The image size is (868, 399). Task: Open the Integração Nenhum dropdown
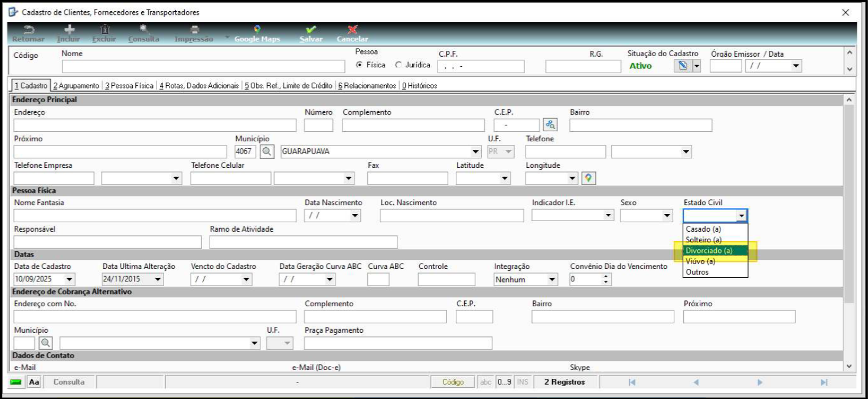point(552,280)
